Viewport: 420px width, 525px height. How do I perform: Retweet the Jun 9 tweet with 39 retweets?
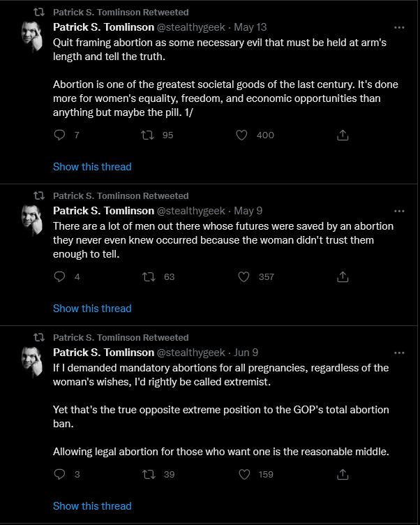(x=149, y=475)
